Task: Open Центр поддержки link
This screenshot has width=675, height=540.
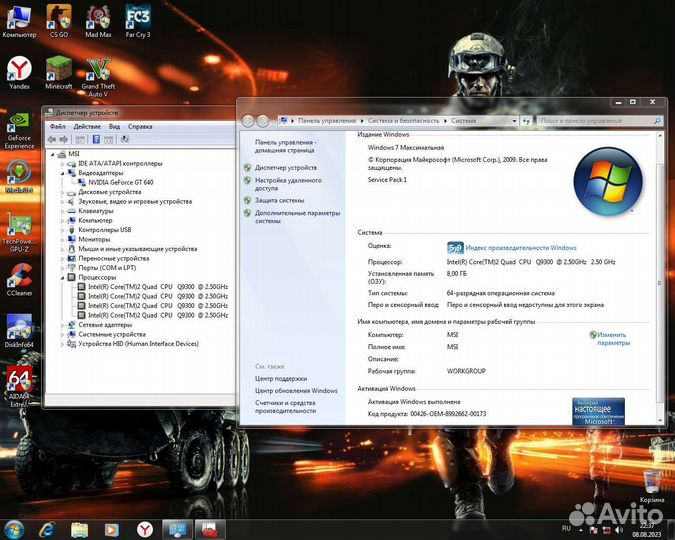Action: (x=281, y=379)
